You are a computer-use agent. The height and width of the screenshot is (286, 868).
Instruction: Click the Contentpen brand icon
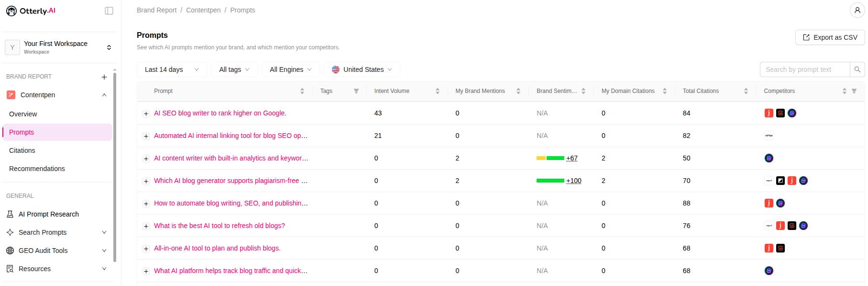click(x=11, y=95)
